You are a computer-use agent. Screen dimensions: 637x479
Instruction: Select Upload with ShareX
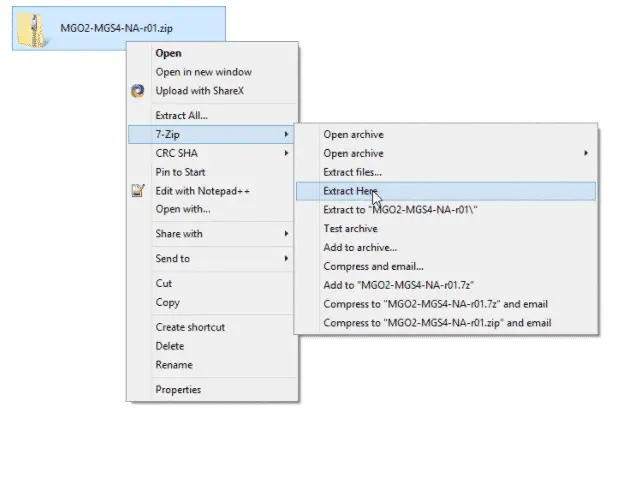click(x=213, y=91)
